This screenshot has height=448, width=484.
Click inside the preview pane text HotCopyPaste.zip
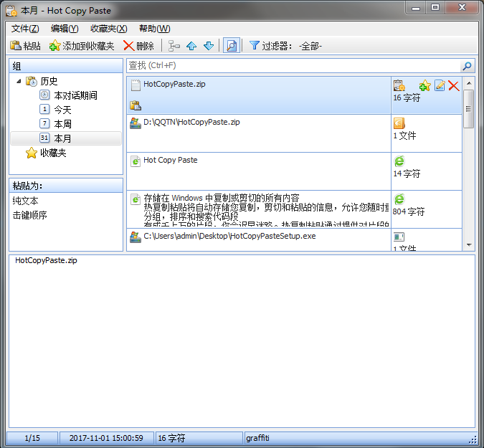pos(46,260)
